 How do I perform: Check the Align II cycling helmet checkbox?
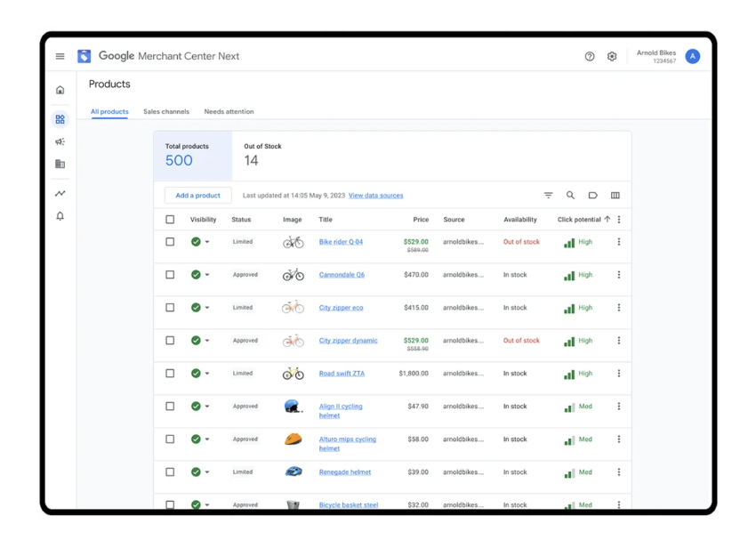coord(170,407)
